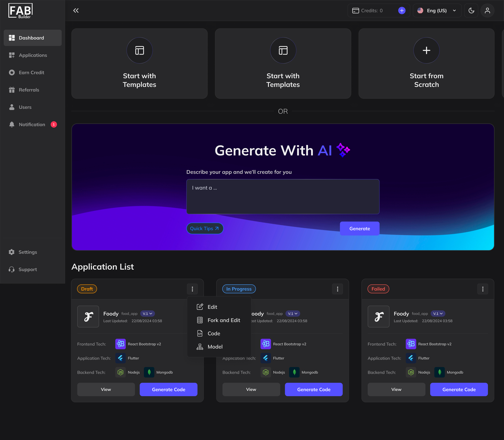Open the Notification bell icon
The width and height of the screenshot is (504, 440).
(x=12, y=125)
